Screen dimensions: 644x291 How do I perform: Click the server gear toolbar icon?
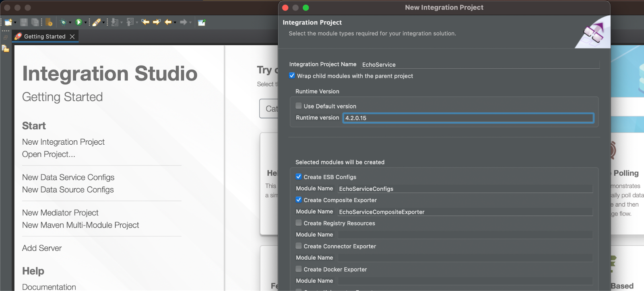click(x=49, y=23)
